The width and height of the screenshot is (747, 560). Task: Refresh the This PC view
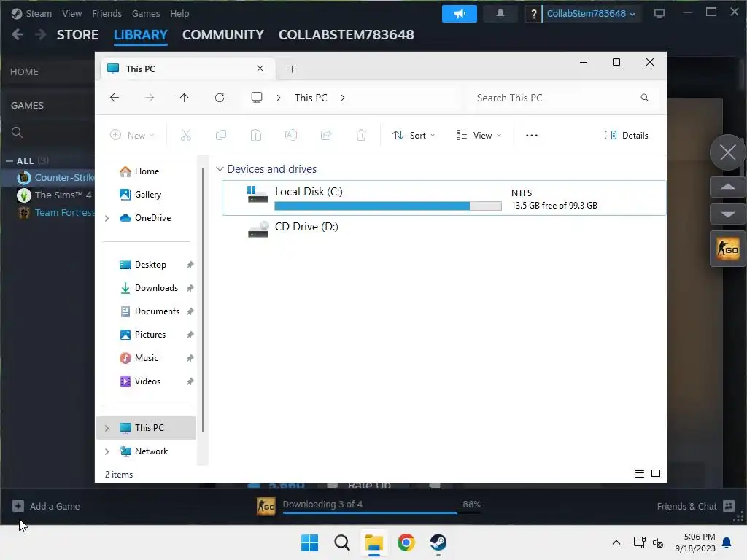click(220, 98)
